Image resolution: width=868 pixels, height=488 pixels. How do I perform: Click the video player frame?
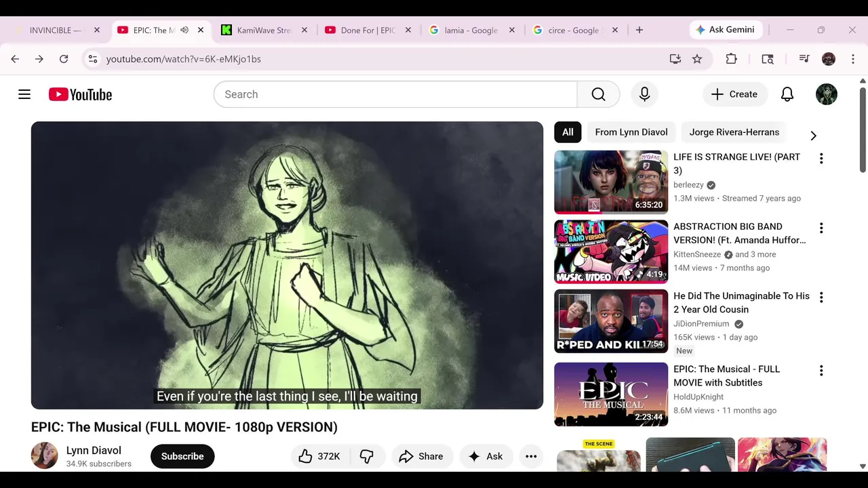287,265
